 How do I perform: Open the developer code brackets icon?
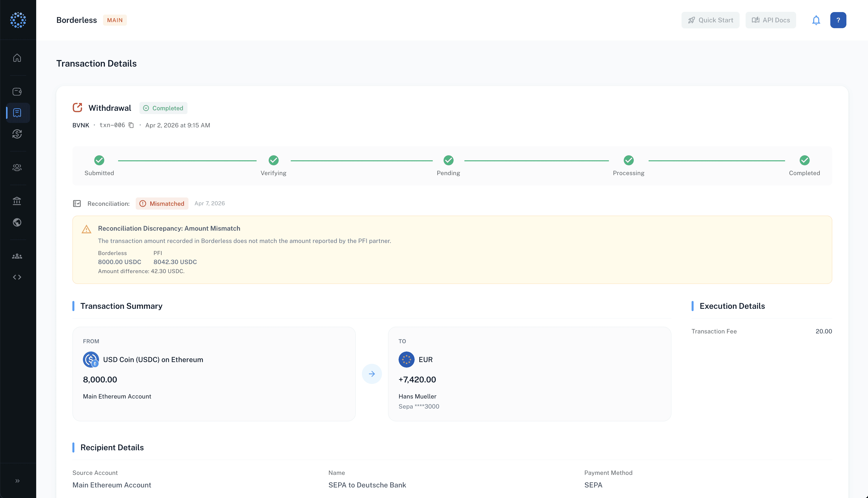17,277
